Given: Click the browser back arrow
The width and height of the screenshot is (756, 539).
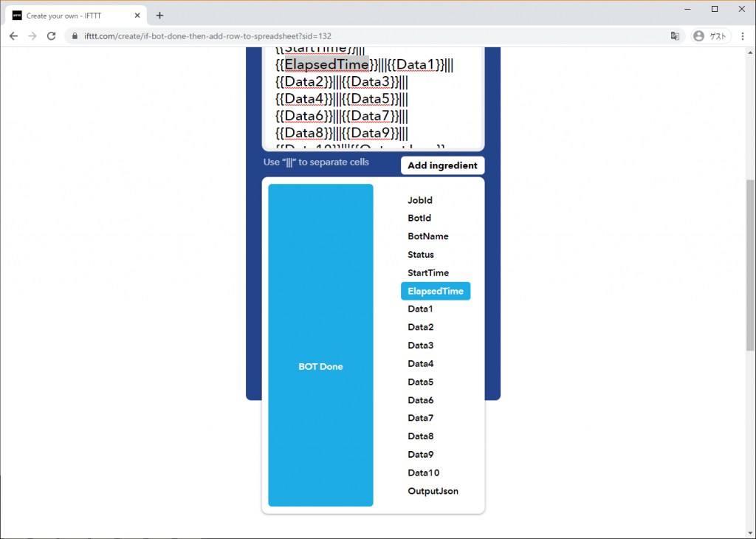Looking at the screenshot, I should [13, 36].
